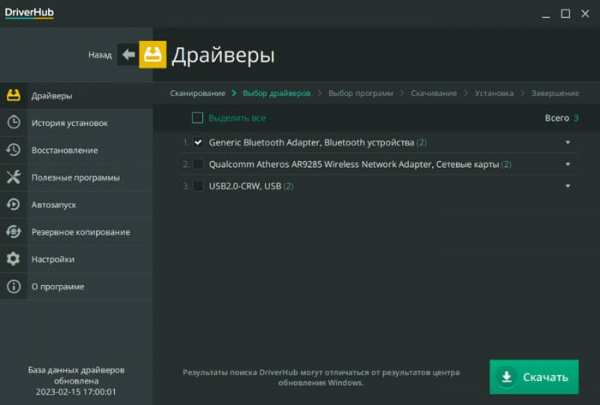Click the Скачать download button
The height and width of the screenshot is (405, 600).
(534, 377)
